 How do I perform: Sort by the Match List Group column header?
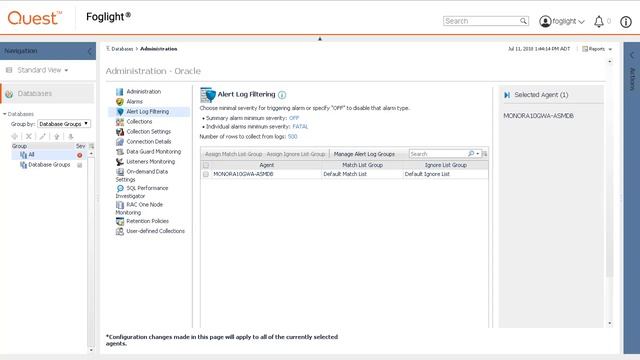coord(362,165)
